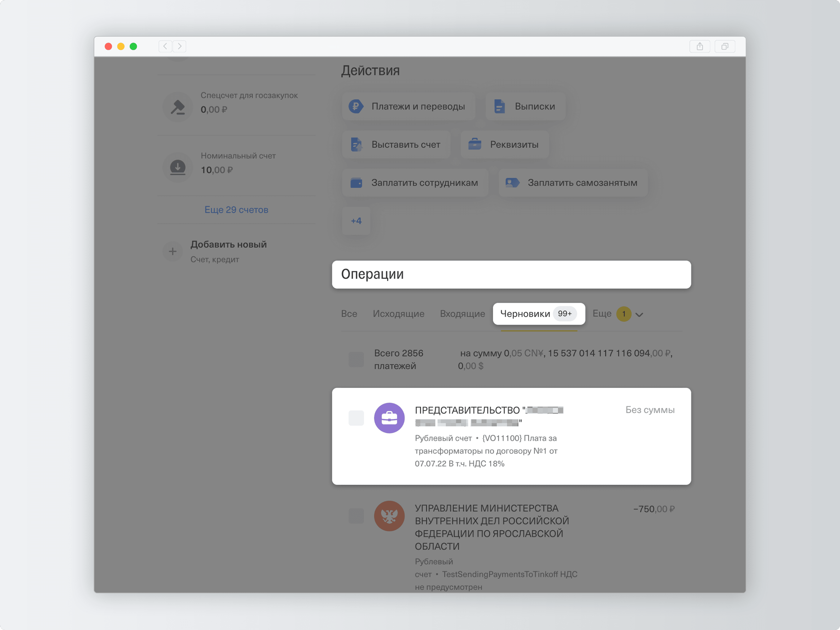Click gavel icon of Спецсчет для госзакупок
Image resolution: width=840 pixels, height=630 pixels.
click(x=177, y=107)
